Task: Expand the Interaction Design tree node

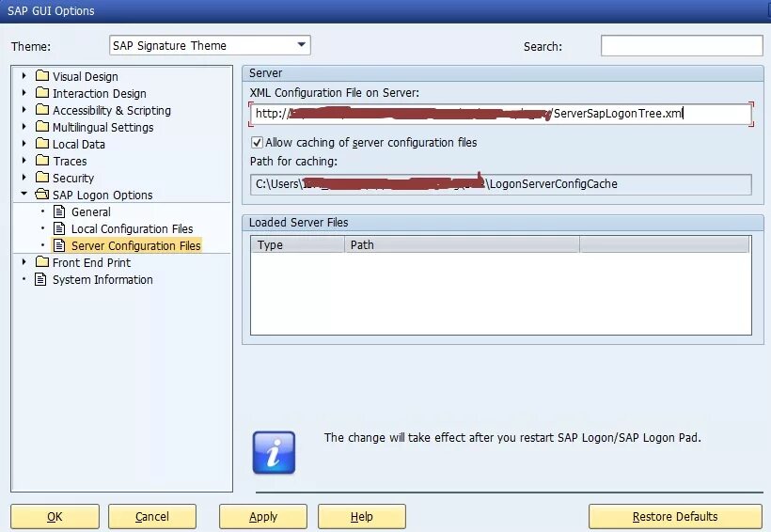Action: point(24,92)
